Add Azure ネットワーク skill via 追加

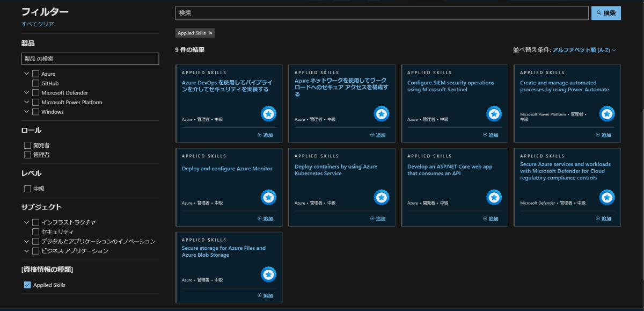pos(378,135)
